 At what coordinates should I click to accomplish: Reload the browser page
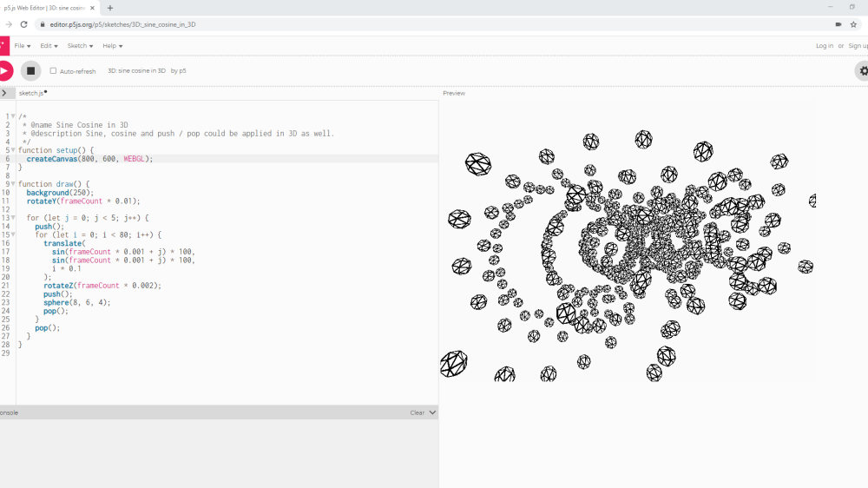click(23, 24)
